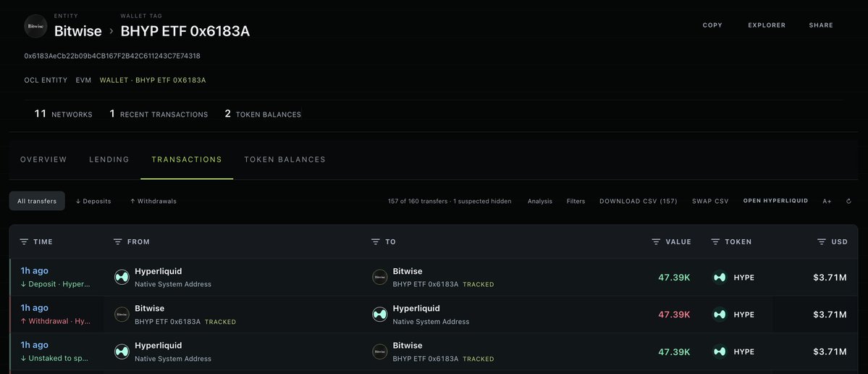Click the WALLET · BHYP ETF 0X6183A label
The height and width of the screenshot is (374, 868).
[x=153, y=80]
